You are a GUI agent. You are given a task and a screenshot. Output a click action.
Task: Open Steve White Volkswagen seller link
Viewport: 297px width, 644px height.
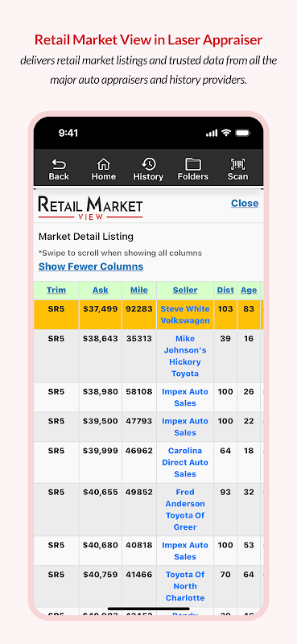coord(185,315)
